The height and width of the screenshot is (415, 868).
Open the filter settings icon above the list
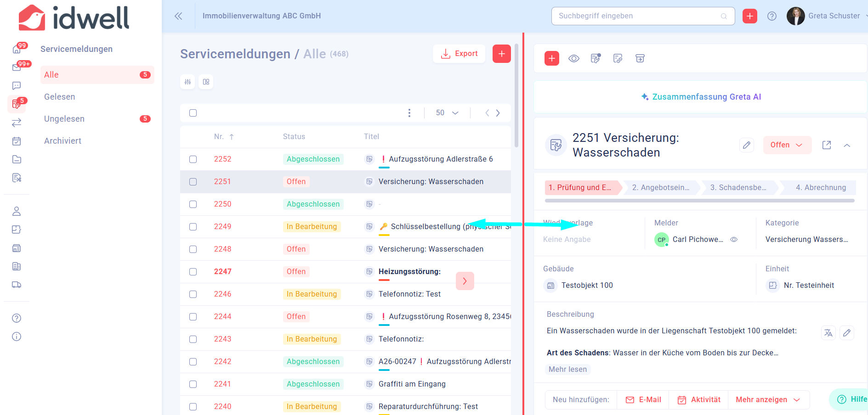click(x=187, y=82)
